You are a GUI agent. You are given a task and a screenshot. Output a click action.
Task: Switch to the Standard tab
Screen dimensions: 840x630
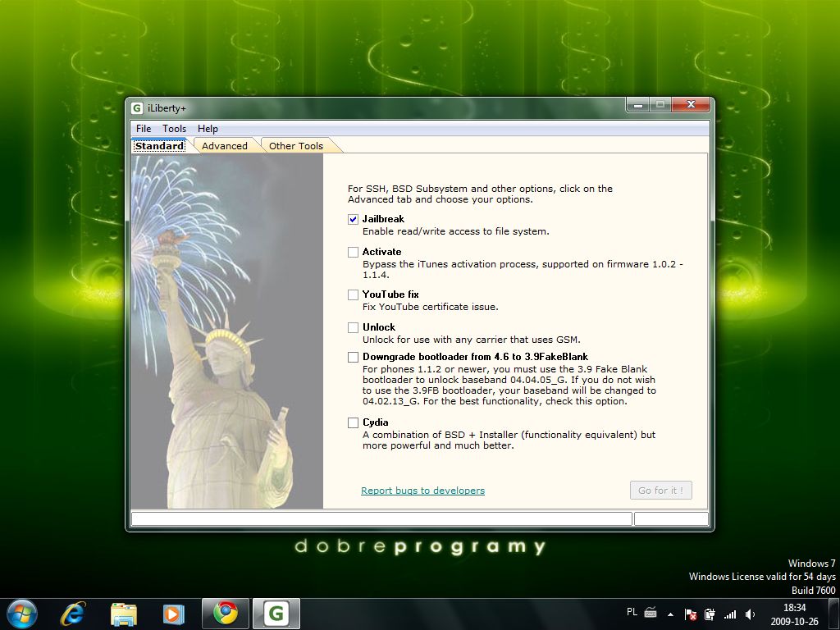pyautogui.click(x=159, y=146)
